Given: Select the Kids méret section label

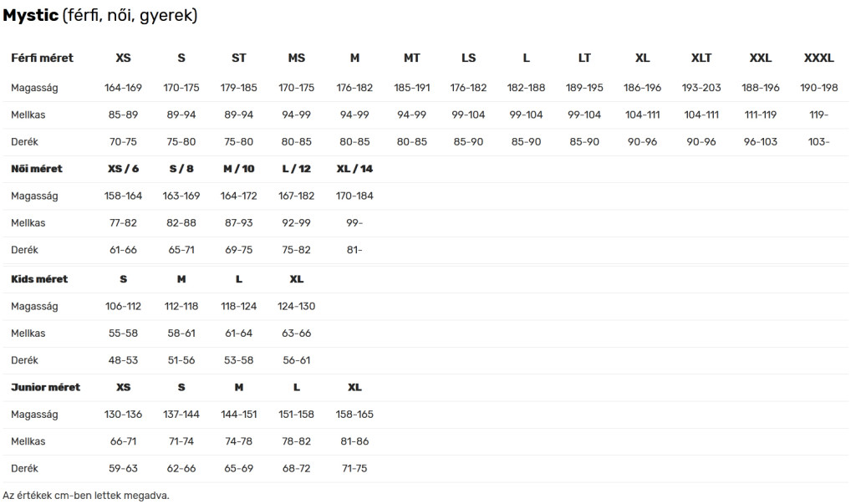Looking at the screenshot, I should [x=39, y=279].
